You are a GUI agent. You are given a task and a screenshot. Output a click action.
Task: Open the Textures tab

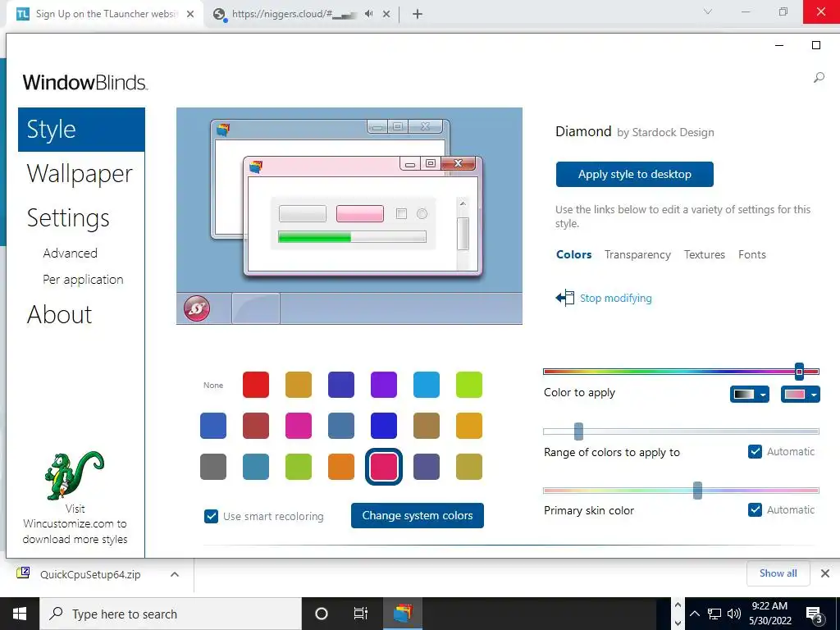coord(705,254)
